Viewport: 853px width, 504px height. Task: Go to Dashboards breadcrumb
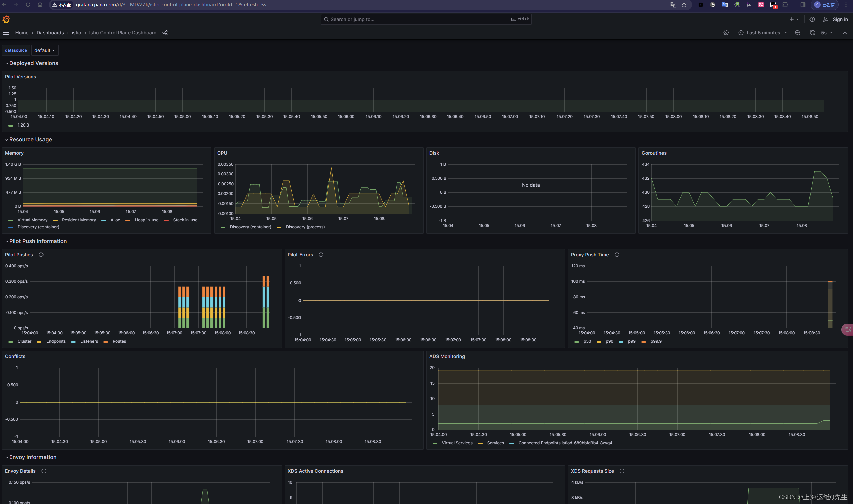coord(50,33)
